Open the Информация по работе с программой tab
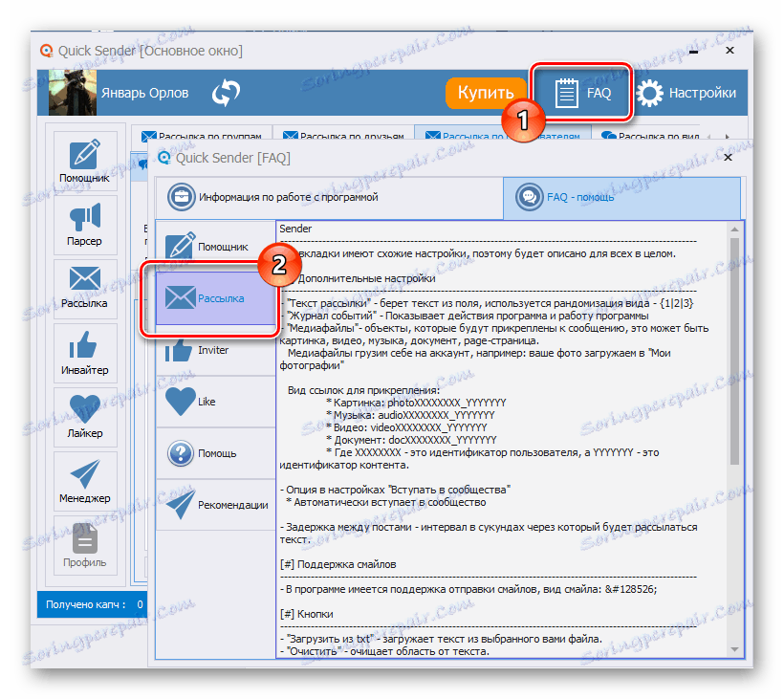Image resolution: width=784 pixels, height=699 pixels. (x=329, y=198)
